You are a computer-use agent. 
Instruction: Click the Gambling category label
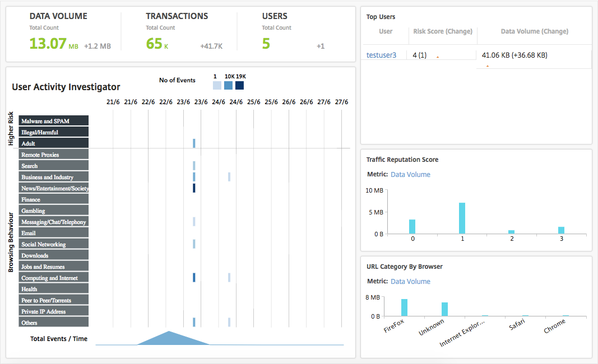click(53, 211)
